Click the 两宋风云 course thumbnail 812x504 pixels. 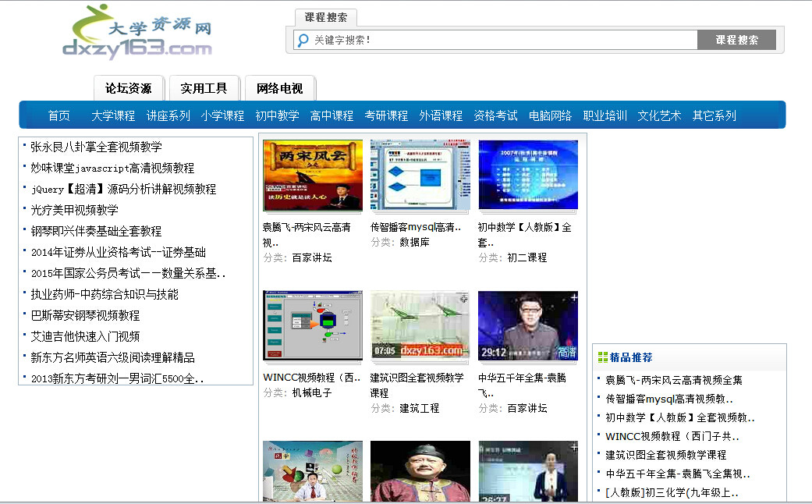pyautogui.click(x=312, y=173)
